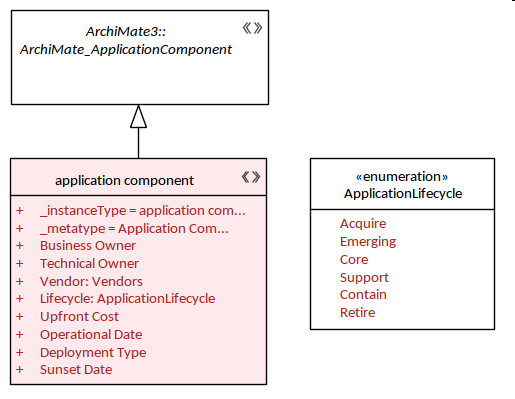
Task: Select the Contain enumeration literal
Action: click(363, 295)
